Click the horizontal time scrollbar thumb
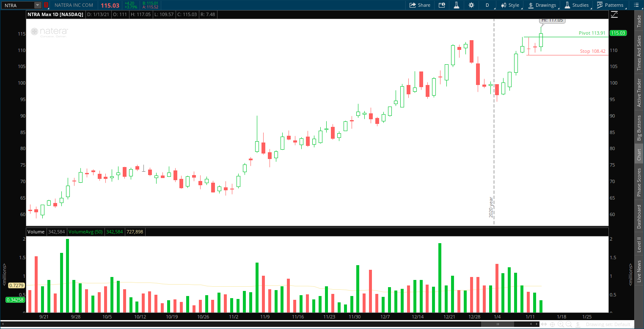644x329 pixels. tap(498, 324)
